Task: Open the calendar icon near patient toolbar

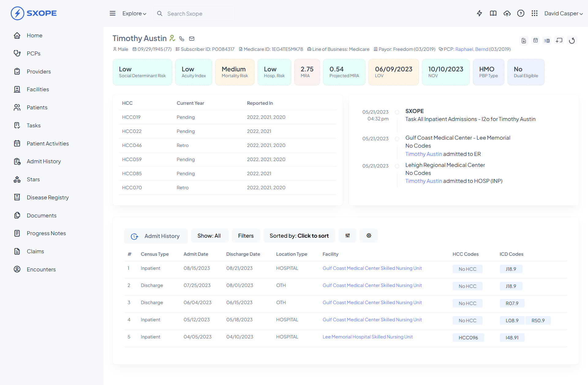Action: click(x=535, y=40)
